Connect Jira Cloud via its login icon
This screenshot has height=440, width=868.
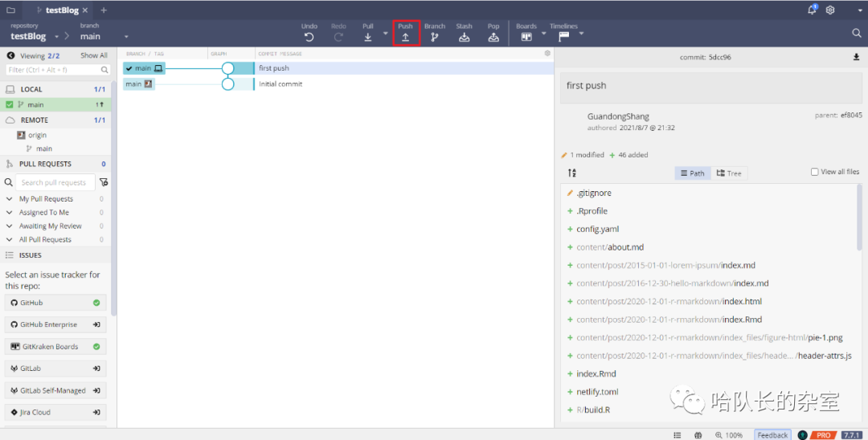point(96,413)
